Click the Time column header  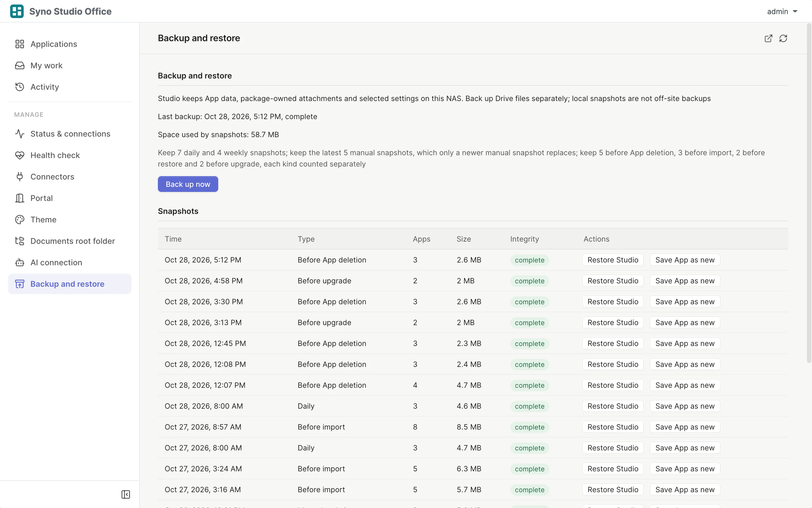[x=173, y=239]
